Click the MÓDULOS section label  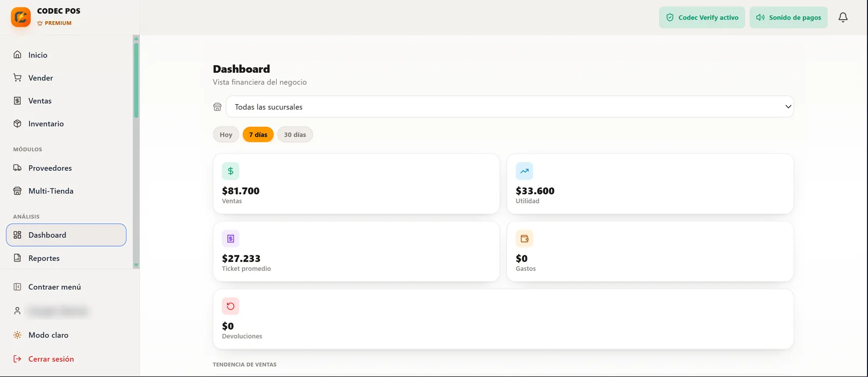pos(28,149)
